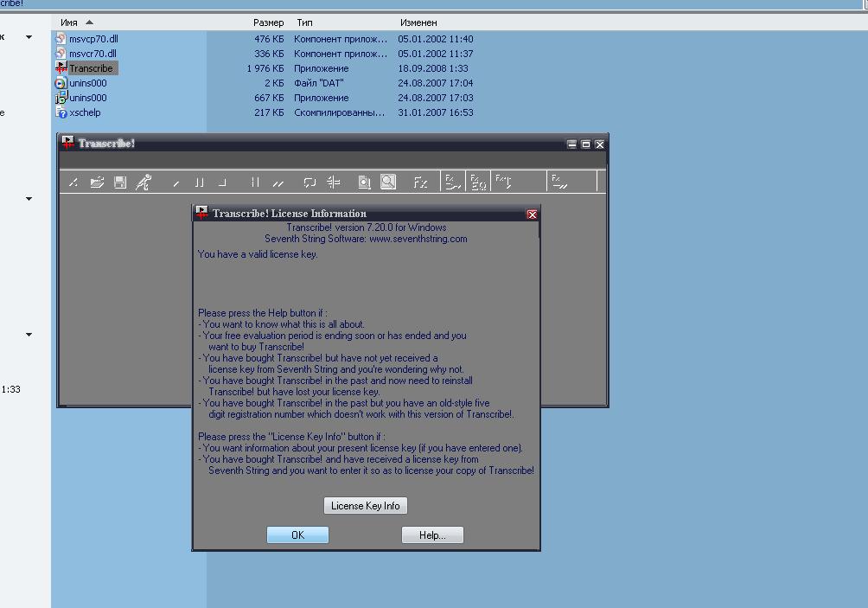
Task: Click the 1 976 КБ size cell
Action: 265,68
